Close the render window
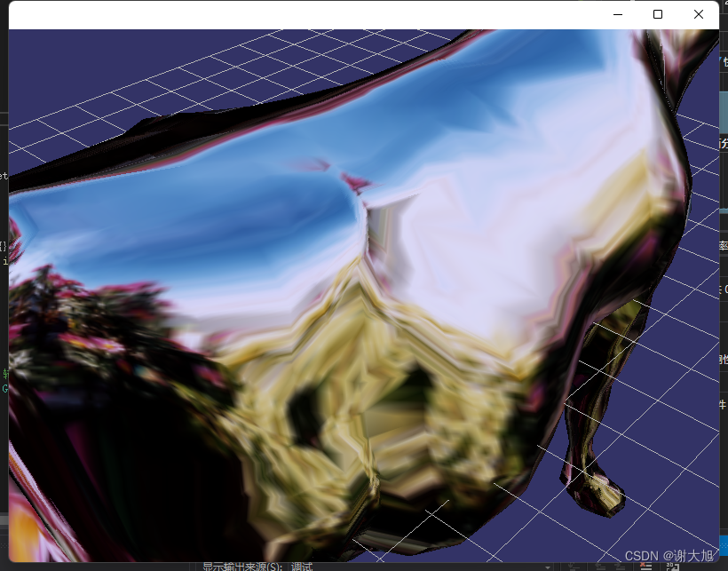Image resolution: width=728 pixels, height=571 pixels. tap(699, 14)
